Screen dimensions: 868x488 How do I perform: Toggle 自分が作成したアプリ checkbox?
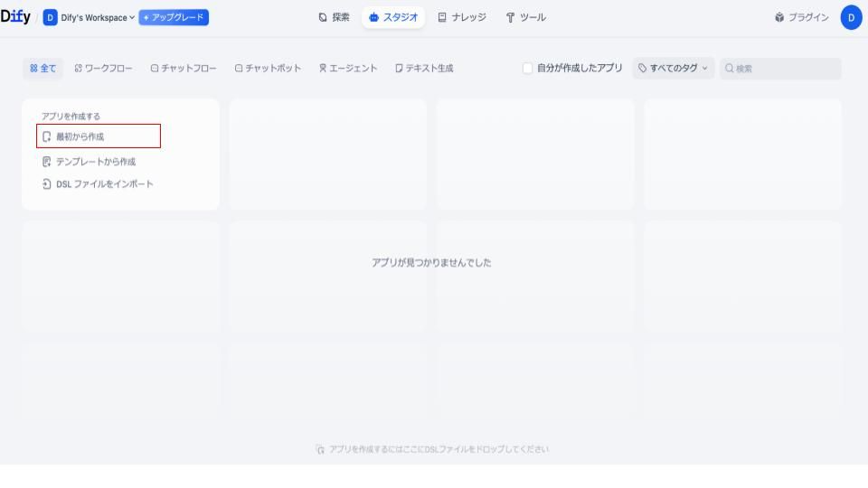pos(528,69)
